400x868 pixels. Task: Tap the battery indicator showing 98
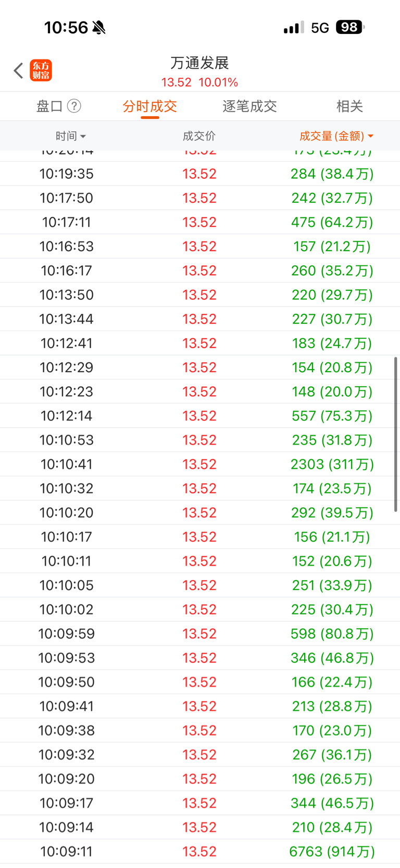coord(350,27)
